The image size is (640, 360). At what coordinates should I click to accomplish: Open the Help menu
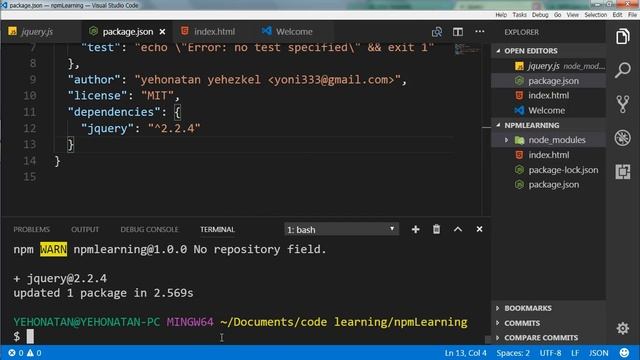pyautogui.click(x=501, y=15)
